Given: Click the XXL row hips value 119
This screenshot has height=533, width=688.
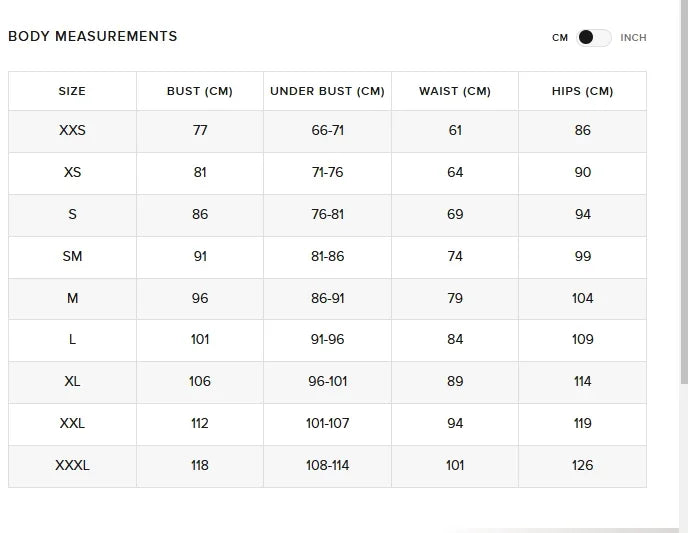Looking at the screenshot, I should coord(582,423).
